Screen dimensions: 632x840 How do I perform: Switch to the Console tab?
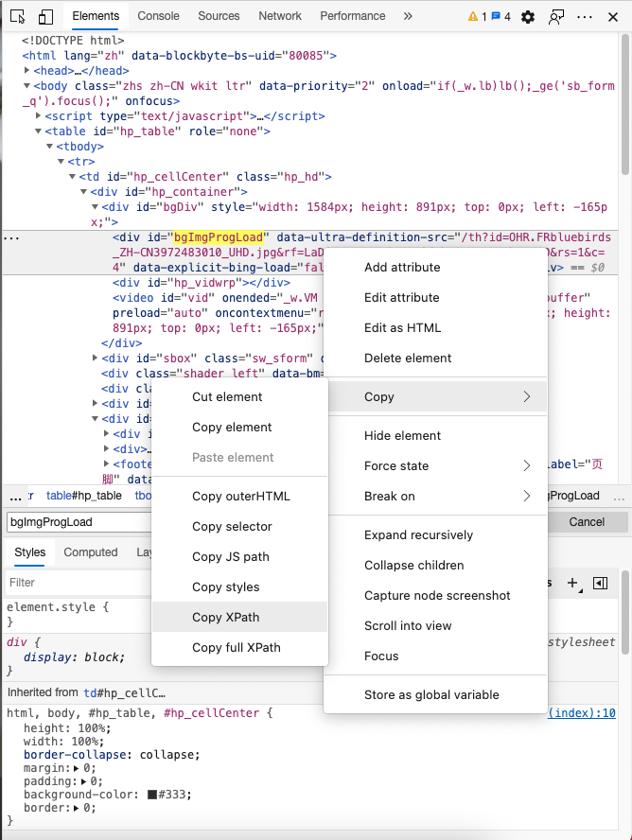coord(159,16)
